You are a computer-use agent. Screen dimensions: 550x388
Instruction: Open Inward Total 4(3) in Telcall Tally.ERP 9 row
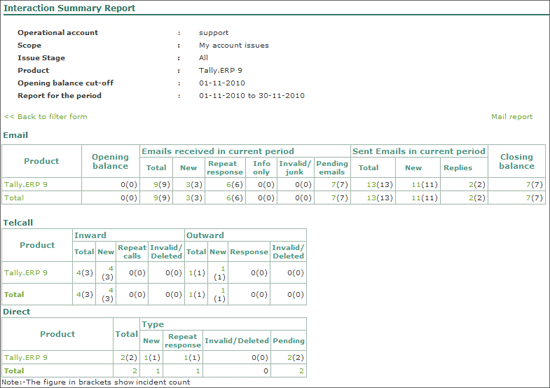tap(85, 273)
